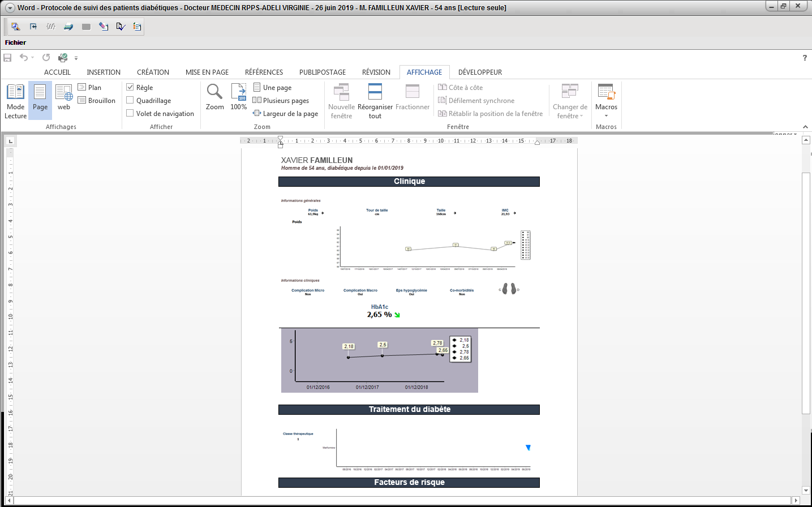Open Customize Quick Access Toolbar dropdown

click(x=76, y=58)
